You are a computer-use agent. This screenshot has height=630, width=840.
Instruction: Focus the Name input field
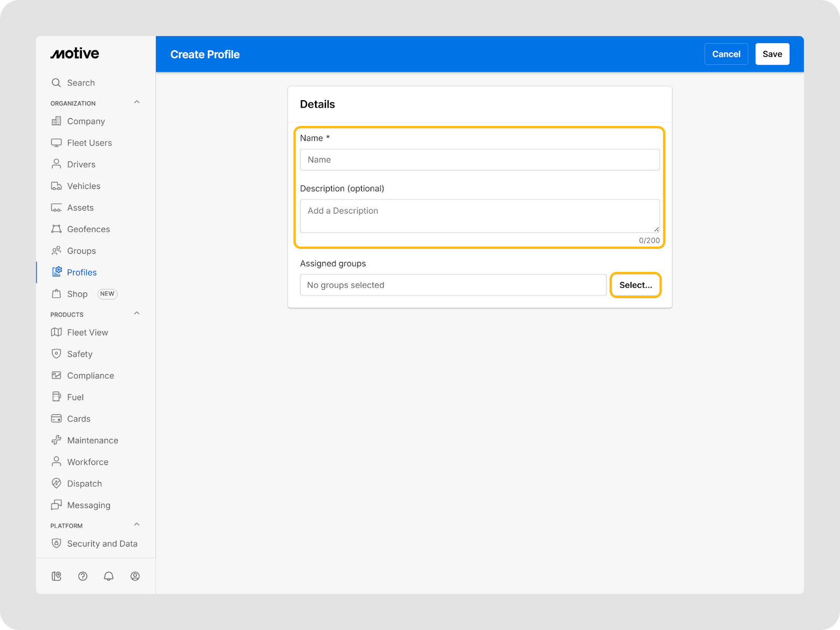click(x=479, y=160)
